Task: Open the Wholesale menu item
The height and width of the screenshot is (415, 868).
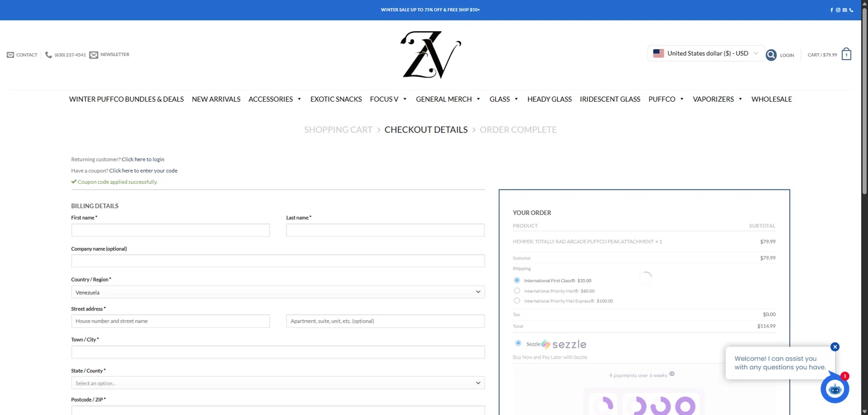Action: (771, 99)
